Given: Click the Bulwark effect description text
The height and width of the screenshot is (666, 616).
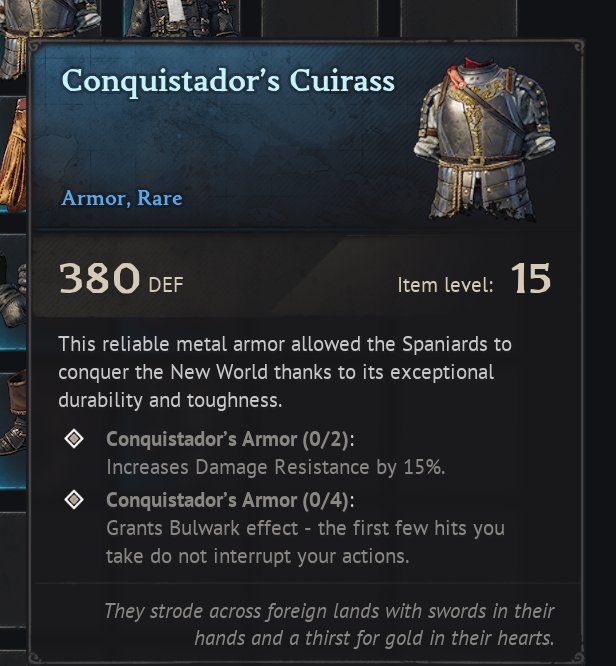Looking at the screenshot, I should pyautogui.click(x=305, y=541).
